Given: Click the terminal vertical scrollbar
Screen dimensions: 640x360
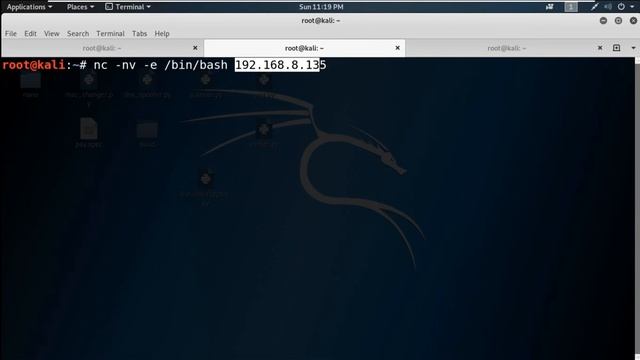Looking at the screenshot, I should tap(637, 208).
